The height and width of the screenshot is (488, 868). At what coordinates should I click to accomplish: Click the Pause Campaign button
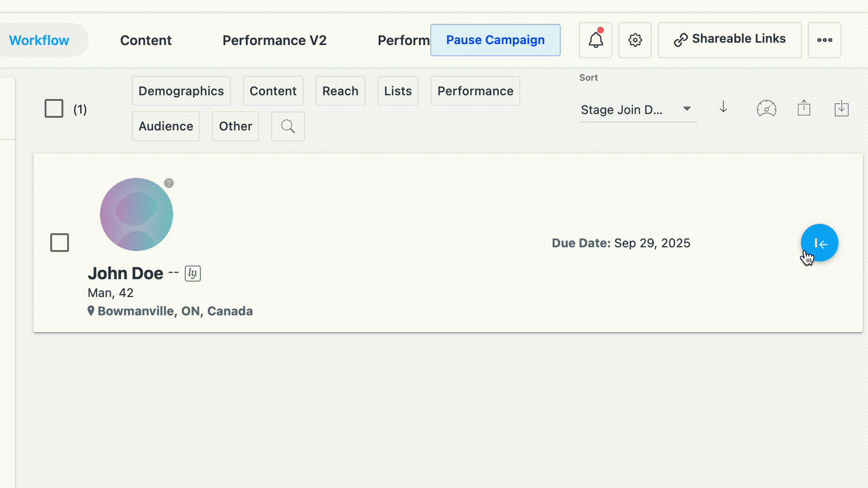click(x=495, y=40)
